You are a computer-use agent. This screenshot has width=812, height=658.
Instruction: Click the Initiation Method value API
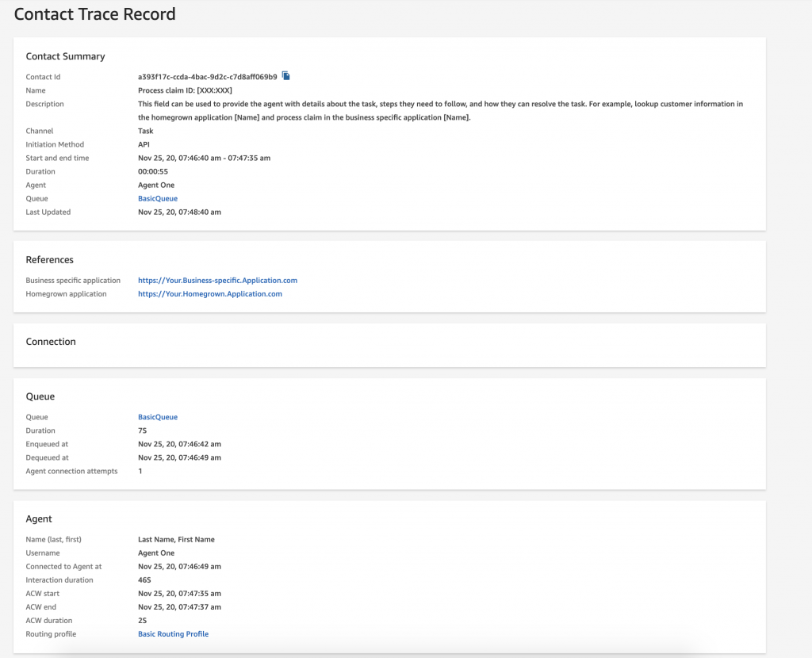(x=144, y=144)
